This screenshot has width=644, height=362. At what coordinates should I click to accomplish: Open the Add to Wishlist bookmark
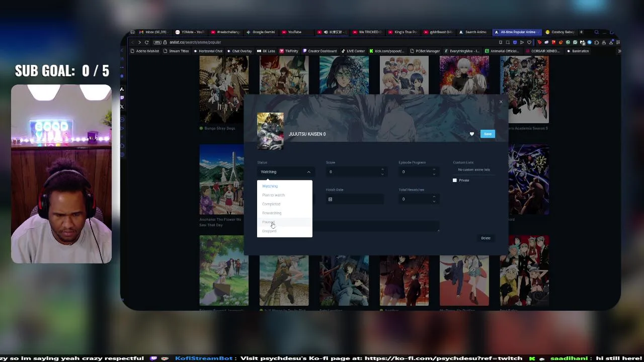pos(145,51)
